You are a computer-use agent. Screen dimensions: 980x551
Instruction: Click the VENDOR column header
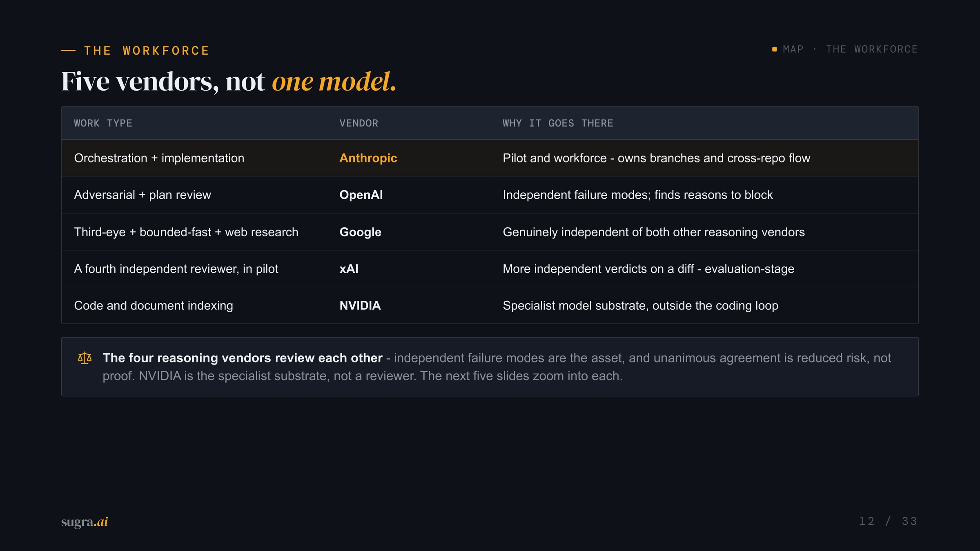(x=359, y=123)
